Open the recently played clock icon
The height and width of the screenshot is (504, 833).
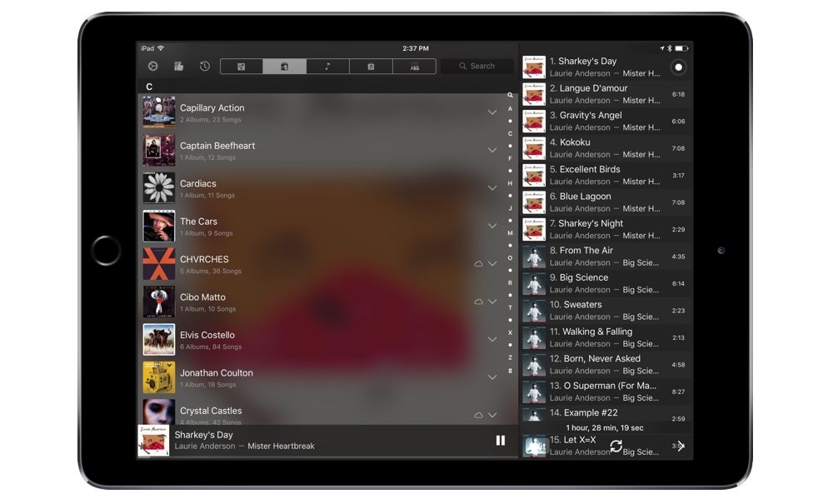point(205,67)
